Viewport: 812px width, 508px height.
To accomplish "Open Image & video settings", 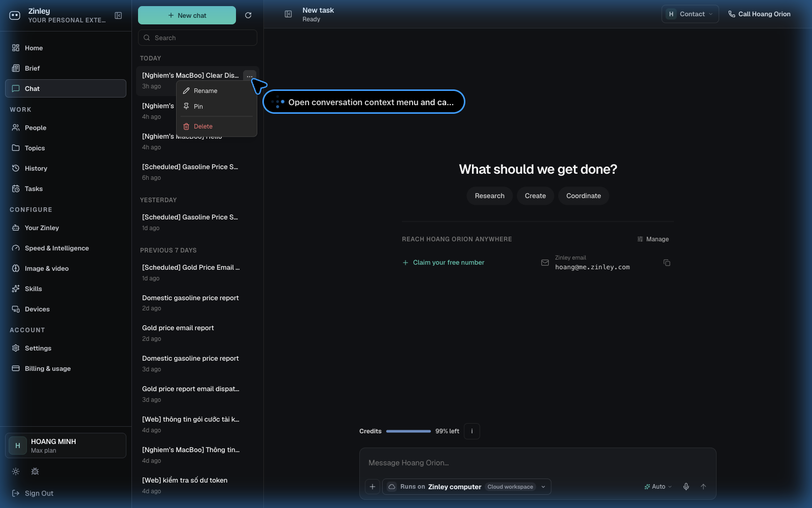I will point(65,268).
